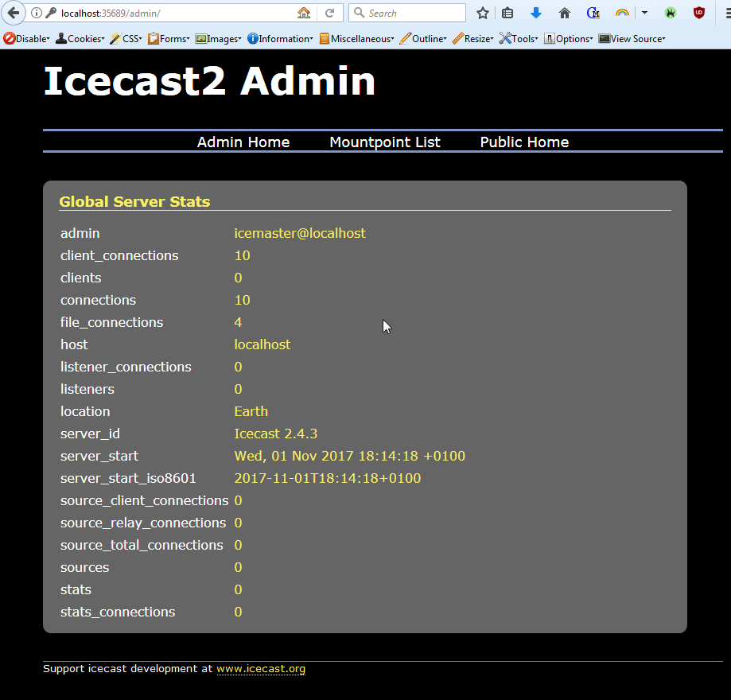Open the Options toolbar menu
The image size is (731, 700).
tap(568, 39)
